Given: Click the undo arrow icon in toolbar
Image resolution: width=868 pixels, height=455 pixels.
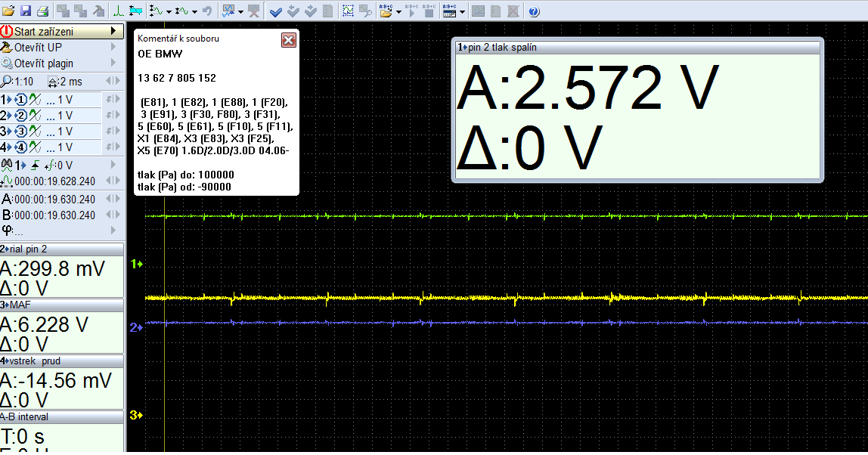Looking at the screenshot, I should pyautogui.click(x=207, y=11).
